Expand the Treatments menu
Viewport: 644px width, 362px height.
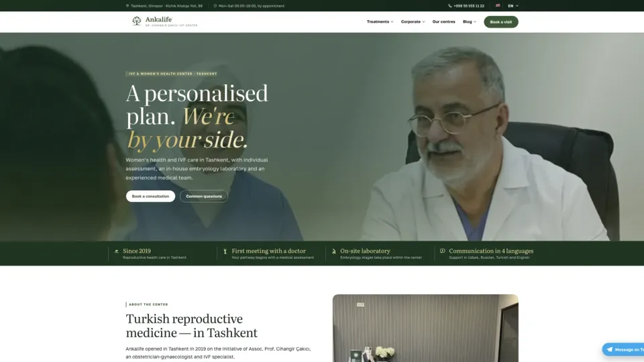click(x=380, y=21)
